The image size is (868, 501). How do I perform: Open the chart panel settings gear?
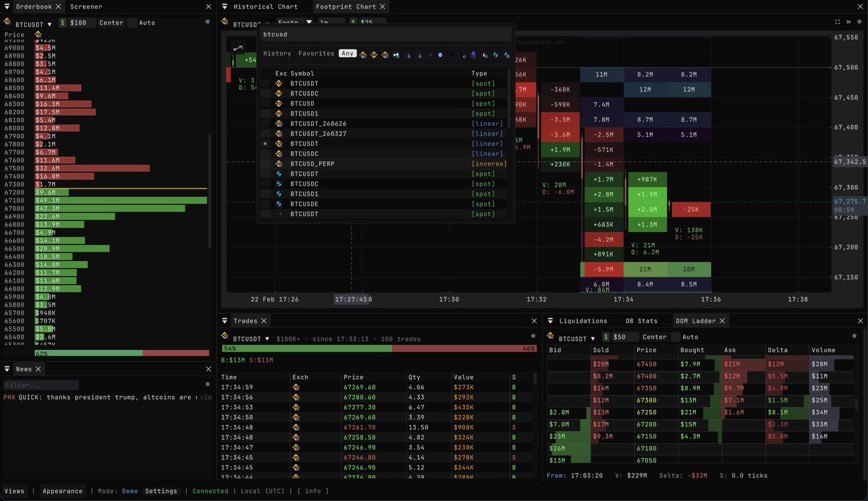(861, 22)
